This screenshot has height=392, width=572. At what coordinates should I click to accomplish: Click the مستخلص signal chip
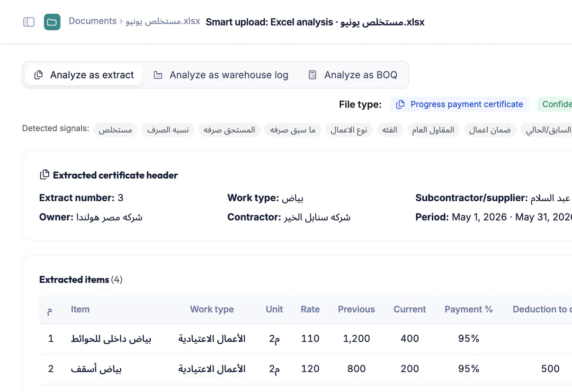[x=116, y=130]
